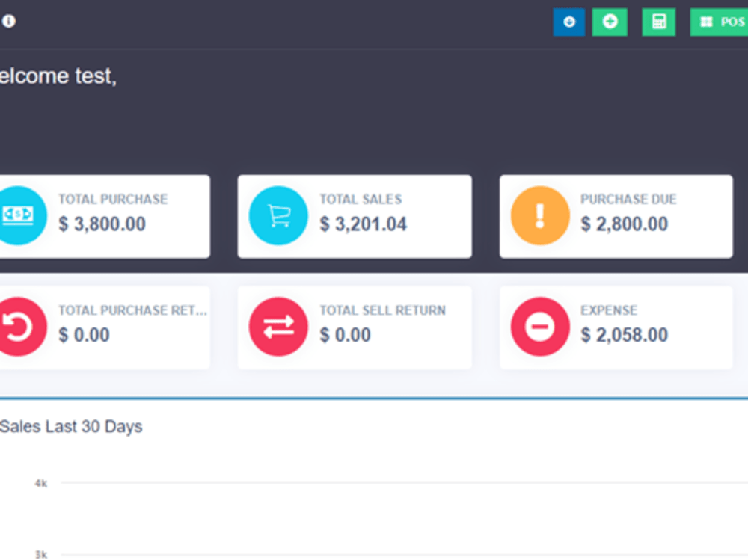
Task: Click the EXPENSE label
Action: coord(609,310)
